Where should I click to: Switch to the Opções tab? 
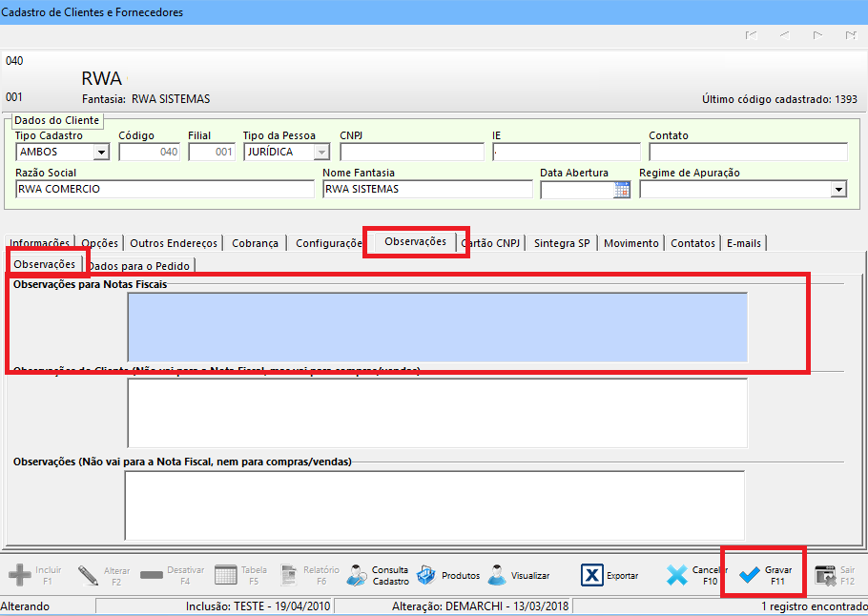99,243
